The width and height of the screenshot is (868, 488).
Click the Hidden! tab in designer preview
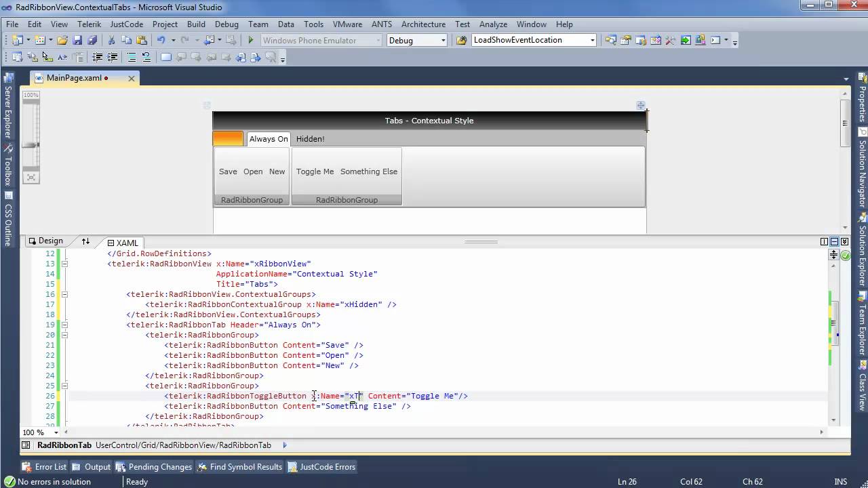tap(310, 139)
